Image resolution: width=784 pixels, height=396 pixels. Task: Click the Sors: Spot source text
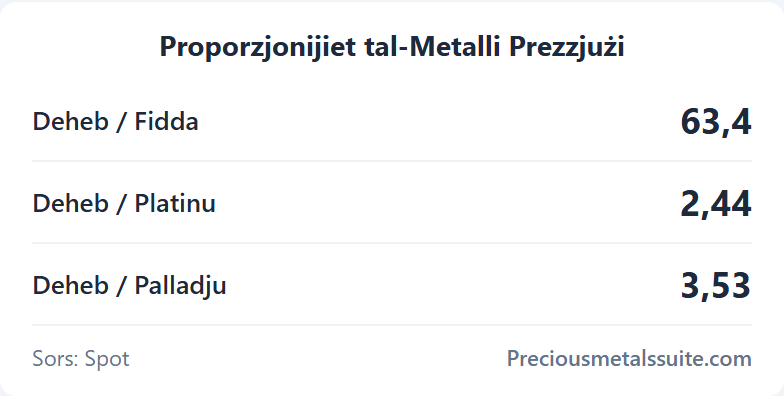point(81,359)
